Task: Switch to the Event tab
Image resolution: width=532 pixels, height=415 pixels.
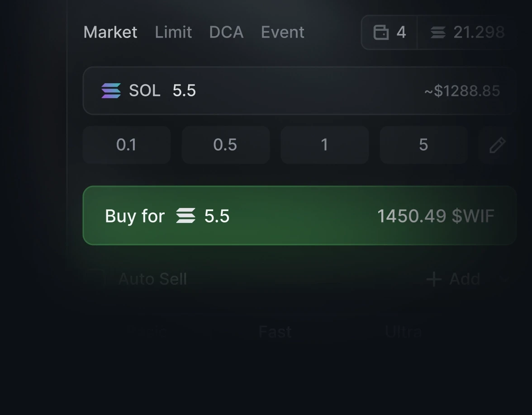Action: 282,32
